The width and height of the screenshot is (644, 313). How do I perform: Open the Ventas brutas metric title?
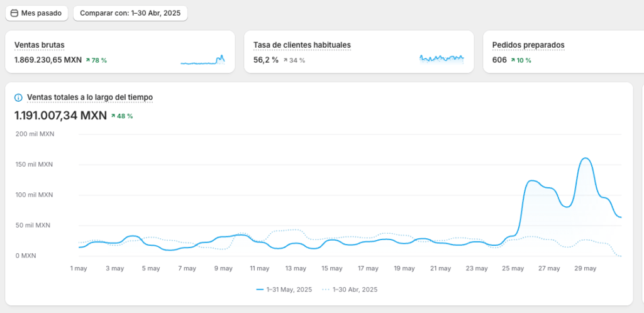click(39, 45)
